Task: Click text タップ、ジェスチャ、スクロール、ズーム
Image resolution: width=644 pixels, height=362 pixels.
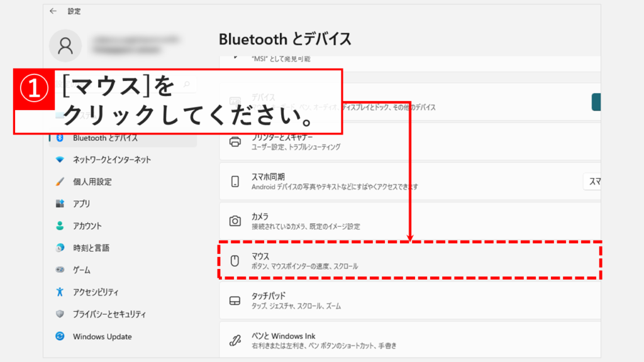Action: pyautogui.click(x=296, y=306)
